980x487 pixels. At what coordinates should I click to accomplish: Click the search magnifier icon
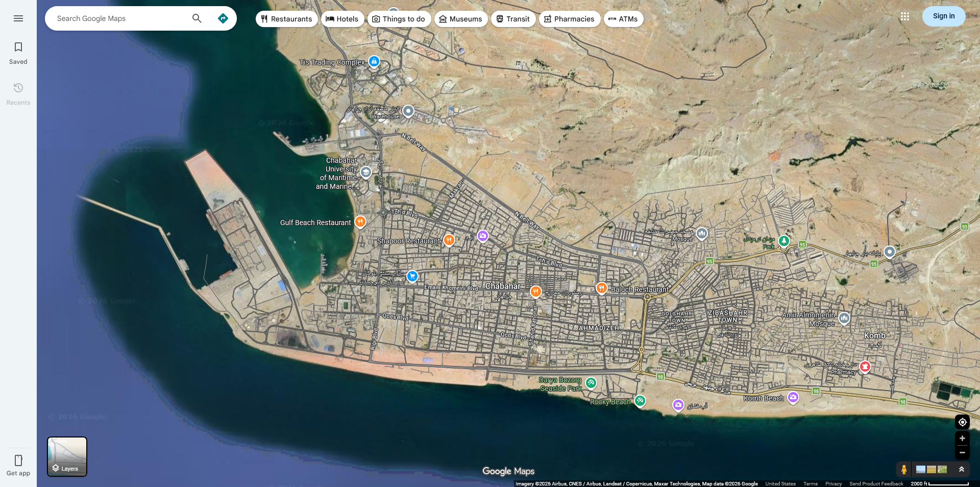pyautogui.click(x=197, y=18)
